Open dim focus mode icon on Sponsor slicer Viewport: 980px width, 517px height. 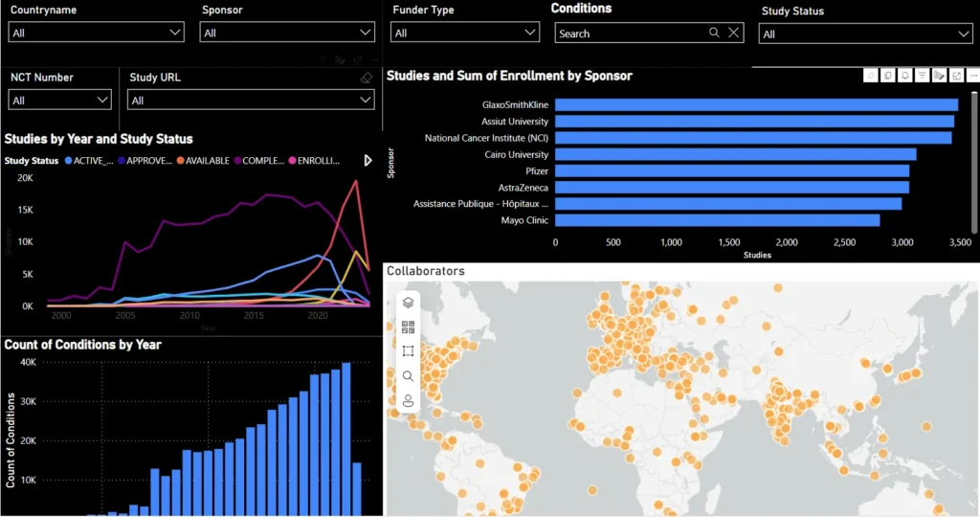(358, 60)
